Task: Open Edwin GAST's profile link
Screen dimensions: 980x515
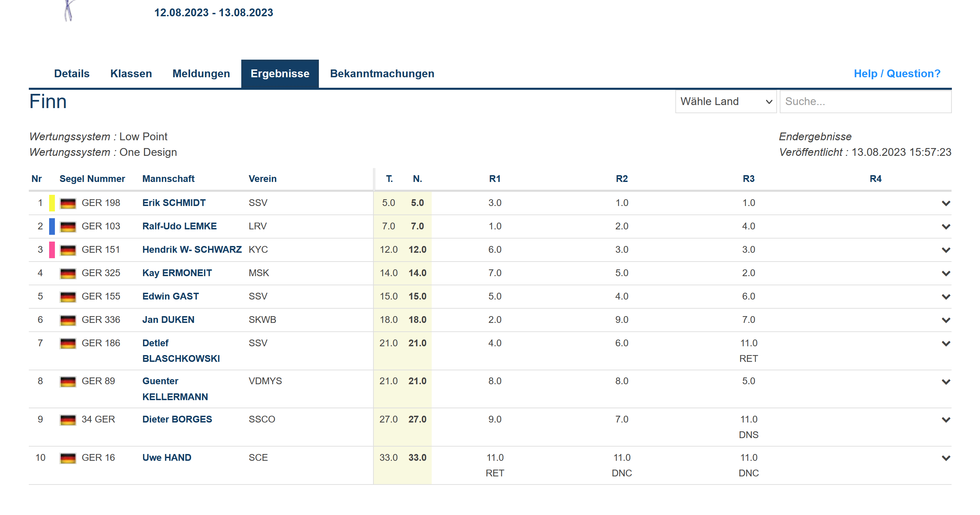Action: [x=170, y=296]
